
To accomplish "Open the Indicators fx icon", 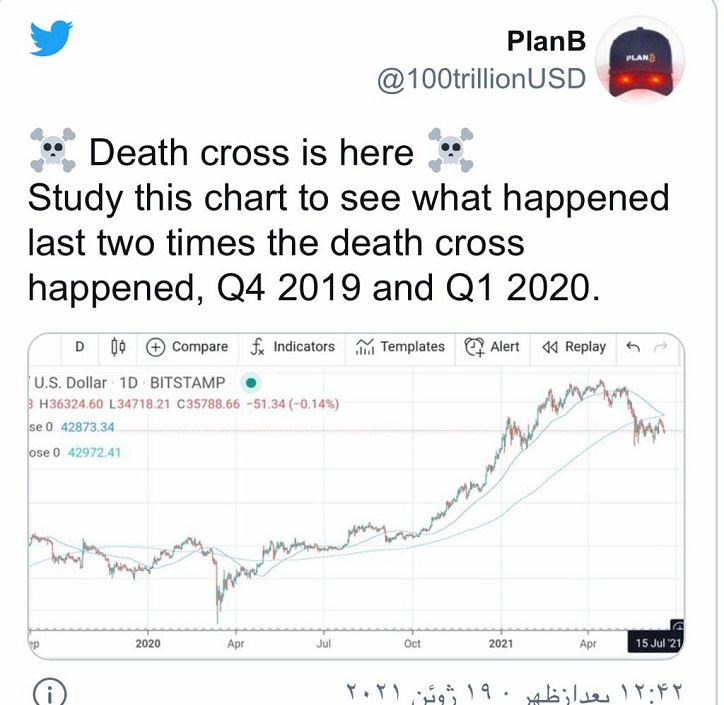I will pos(257,347).
